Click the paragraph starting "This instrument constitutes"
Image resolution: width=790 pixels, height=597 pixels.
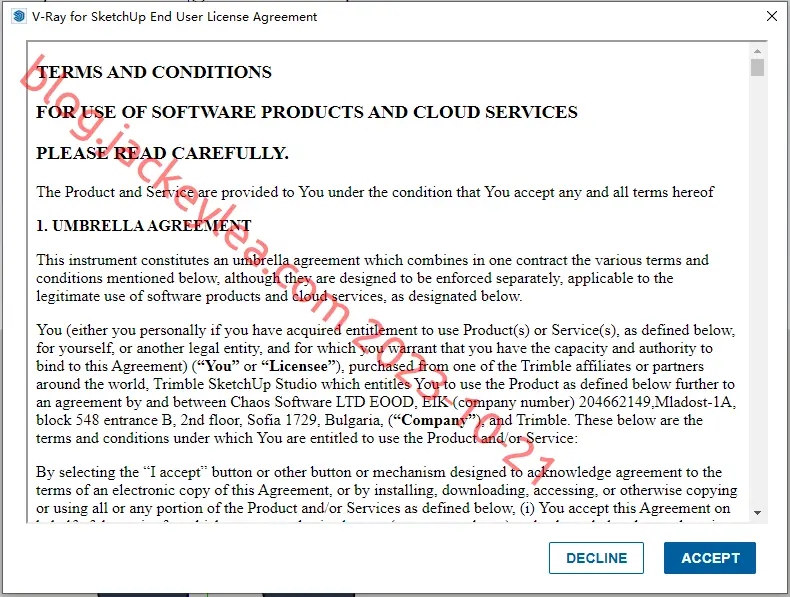tap(372, 278)
